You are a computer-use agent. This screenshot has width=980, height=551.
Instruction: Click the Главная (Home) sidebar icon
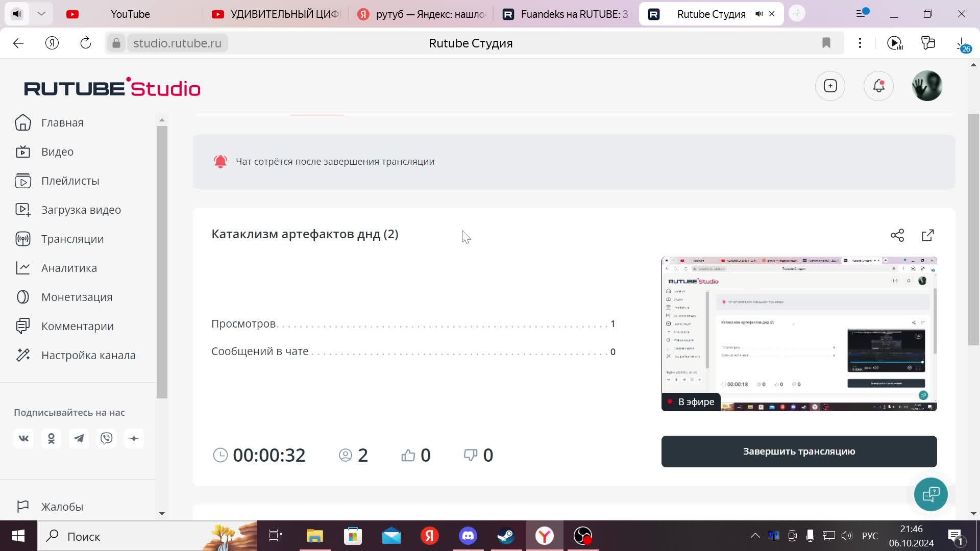[23, 122]
